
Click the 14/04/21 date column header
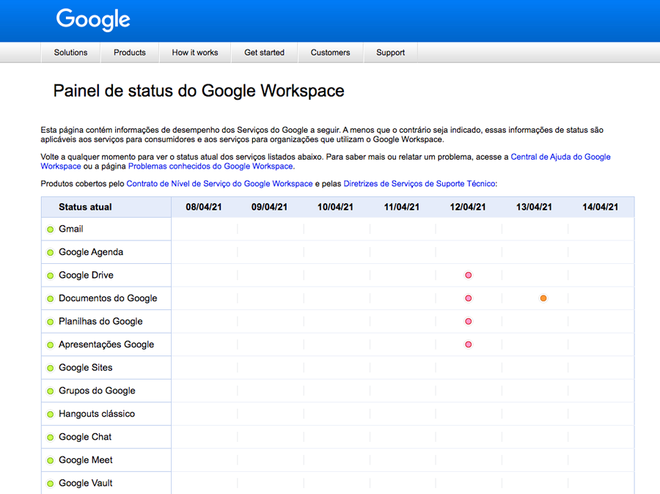[600, 207]
